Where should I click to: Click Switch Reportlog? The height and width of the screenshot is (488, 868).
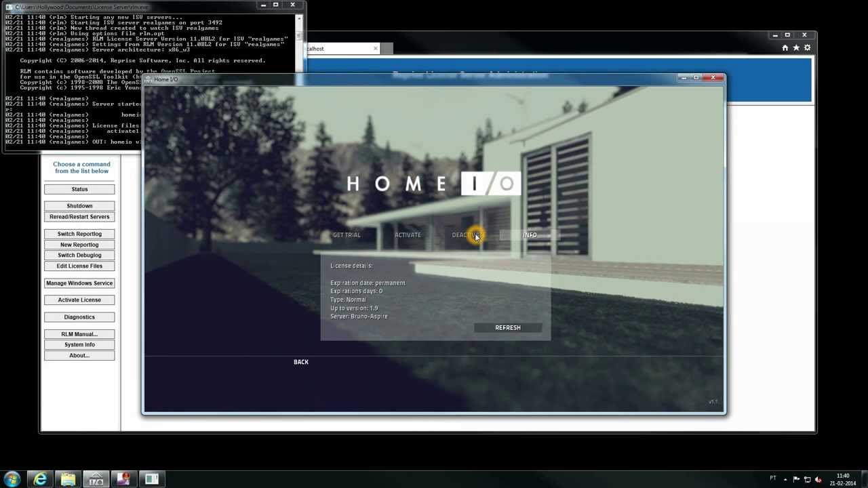(79, 234)
